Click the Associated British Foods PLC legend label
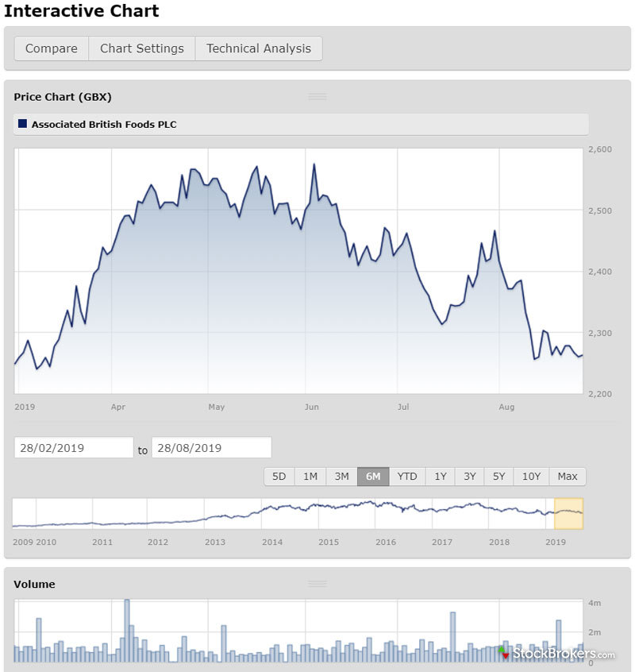The height and width of the screenshot is (672, 635). pos(104,124)
